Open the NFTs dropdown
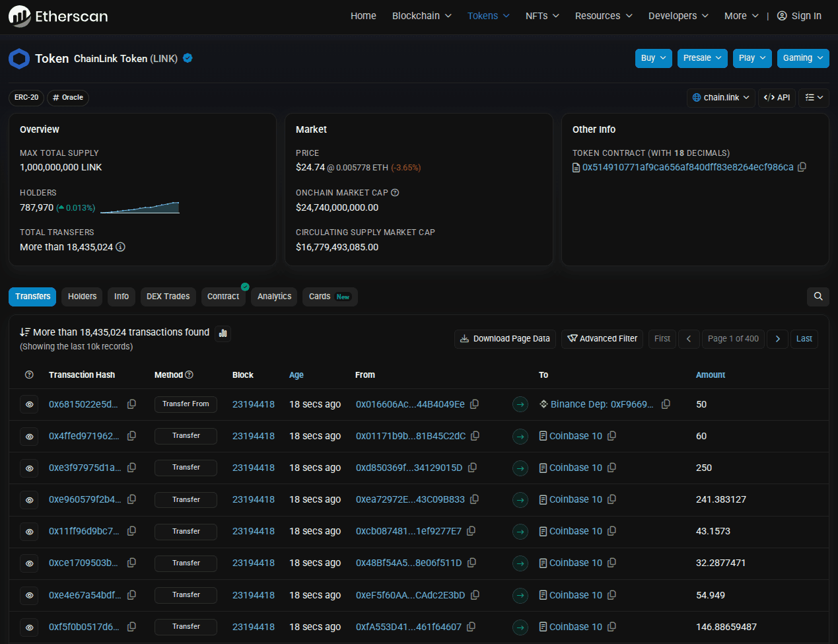The width and height of the screenshot is (838, 644). (x=542, y=16)
